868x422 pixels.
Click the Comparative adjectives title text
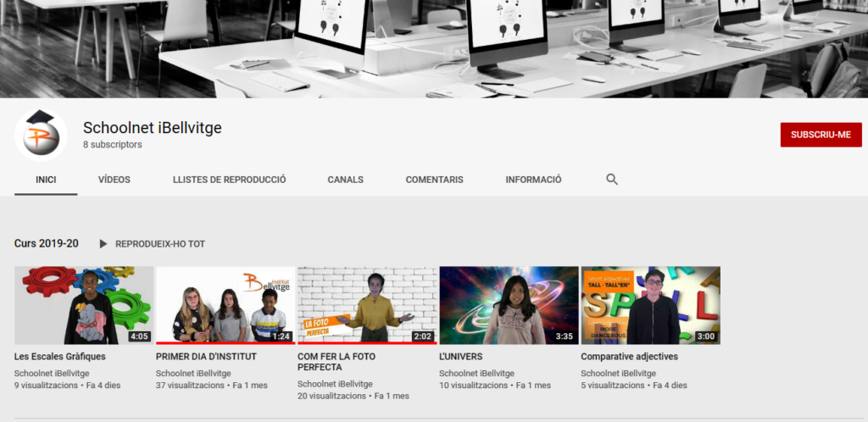pyautogui.click(x=629, y=357)
